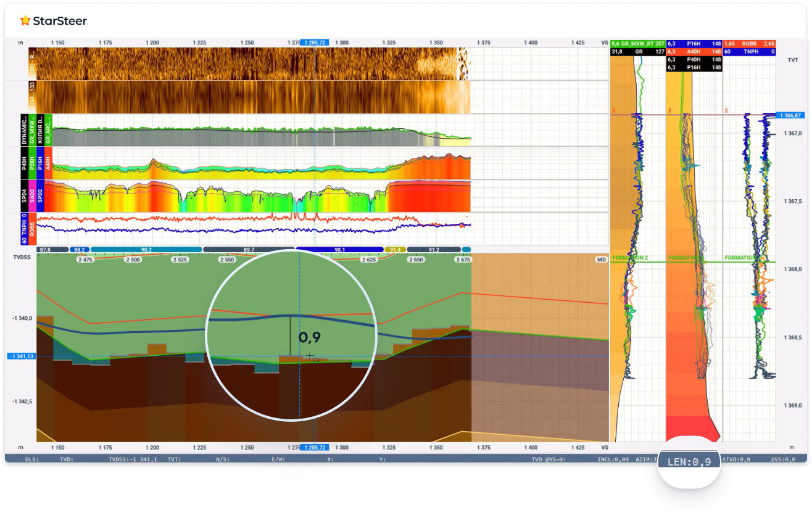The width and height of the screenshot is (812, 518).
Task: Click the 1 366,87 TVT cursor marker
Action: tap(790, 115)
